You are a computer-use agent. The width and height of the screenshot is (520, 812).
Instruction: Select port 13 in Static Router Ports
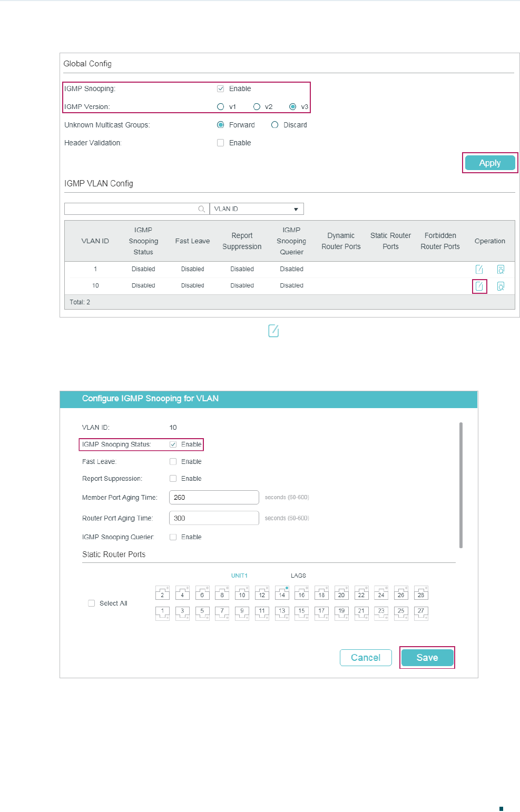tap(282, 613)
